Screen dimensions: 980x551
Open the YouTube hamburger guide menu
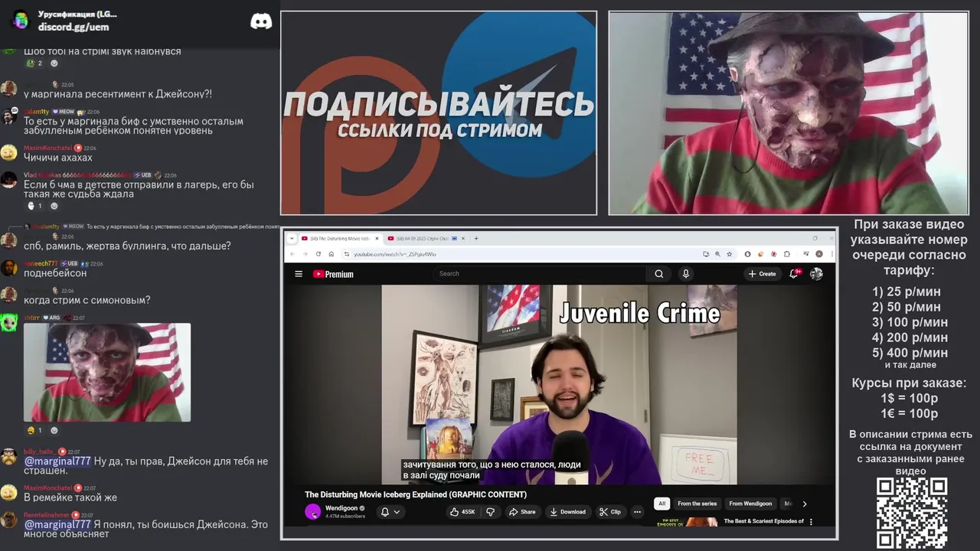(299, 274)
